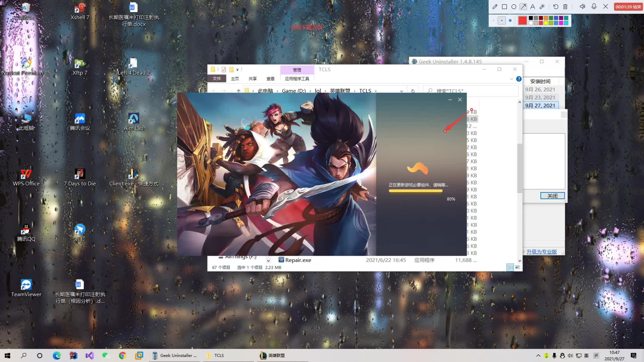The width and height of the screenshot is (644, 362).
Task: Expand the navigation pane drive chevron
Action: pos(268,260)
